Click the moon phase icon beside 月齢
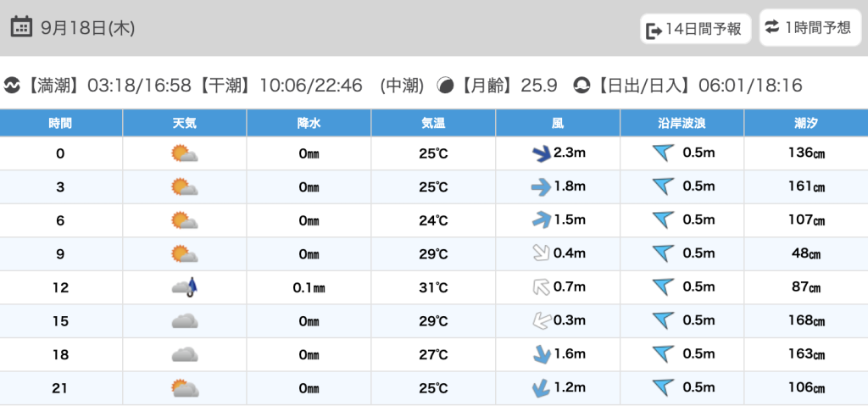 445,86
